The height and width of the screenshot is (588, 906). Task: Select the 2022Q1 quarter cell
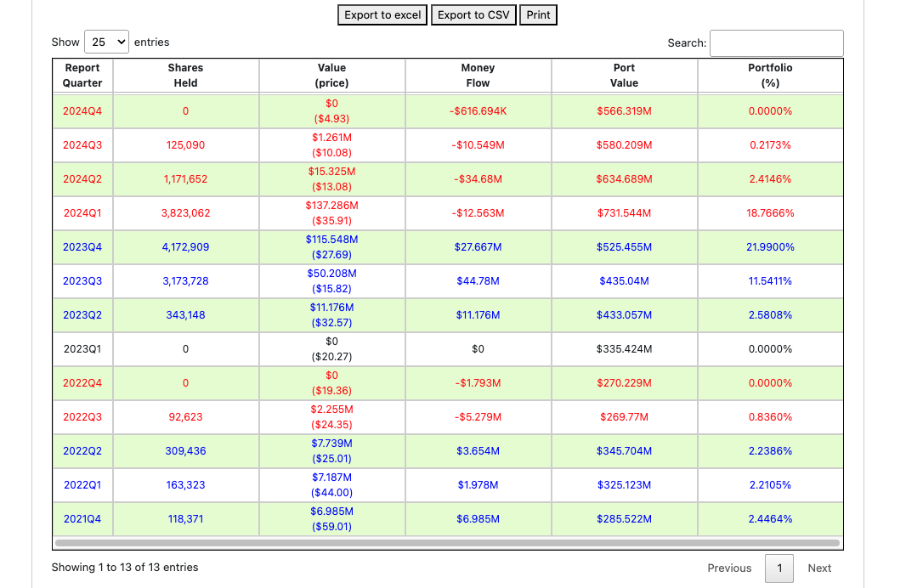82,485
